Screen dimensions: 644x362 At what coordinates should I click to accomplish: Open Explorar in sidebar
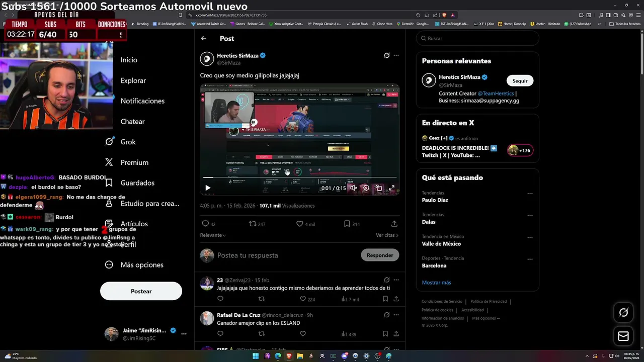point(133,80)
